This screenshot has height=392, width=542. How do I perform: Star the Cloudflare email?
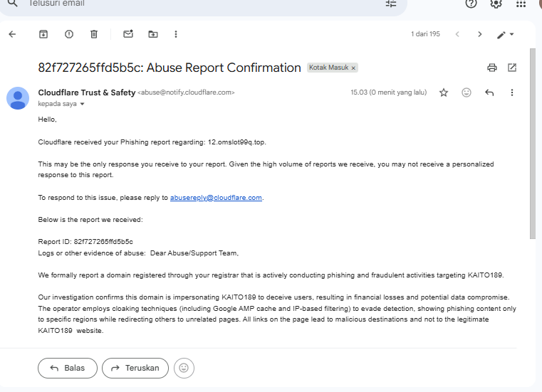tap(444, 92)
